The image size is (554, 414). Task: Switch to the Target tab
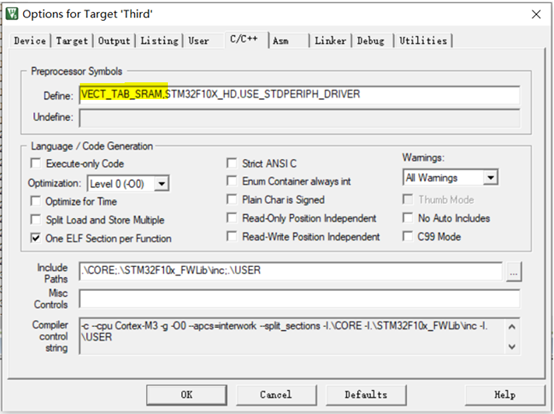pos(72,41)
